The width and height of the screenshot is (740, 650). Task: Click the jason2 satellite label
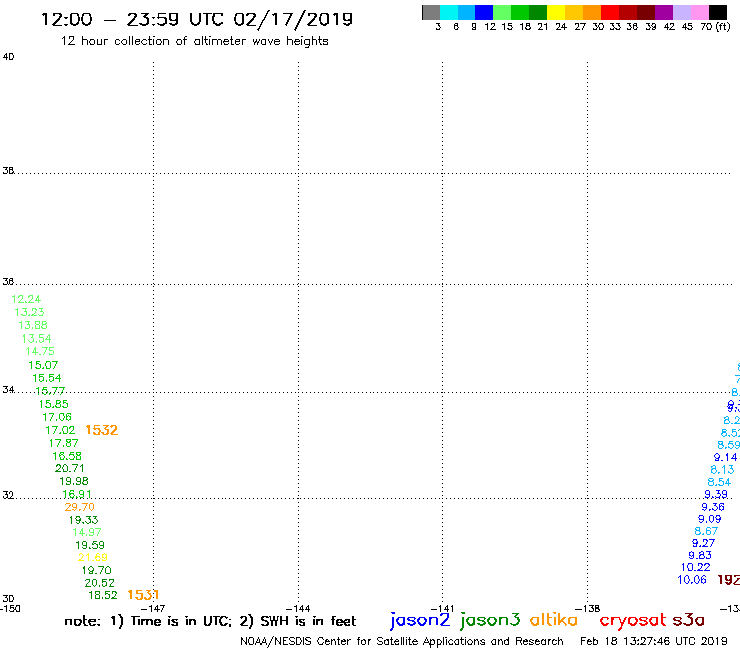pyautogui.click(x=420, y=620)
